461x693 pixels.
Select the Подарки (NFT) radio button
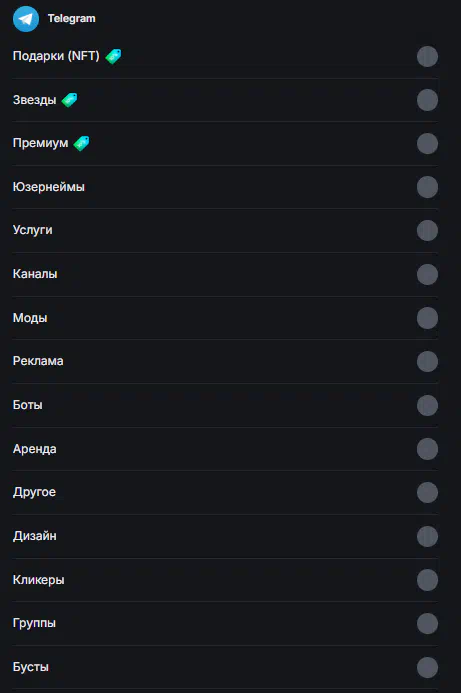click(x=427, y=56)
